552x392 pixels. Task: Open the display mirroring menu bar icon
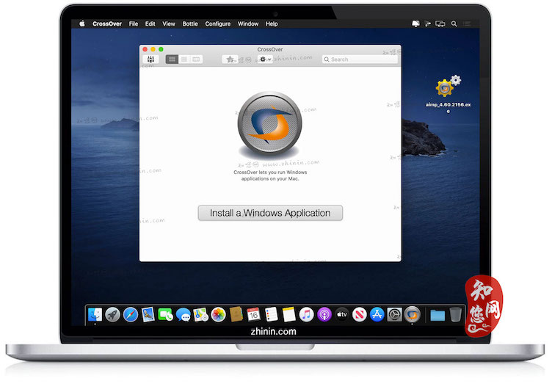(440, 23)
